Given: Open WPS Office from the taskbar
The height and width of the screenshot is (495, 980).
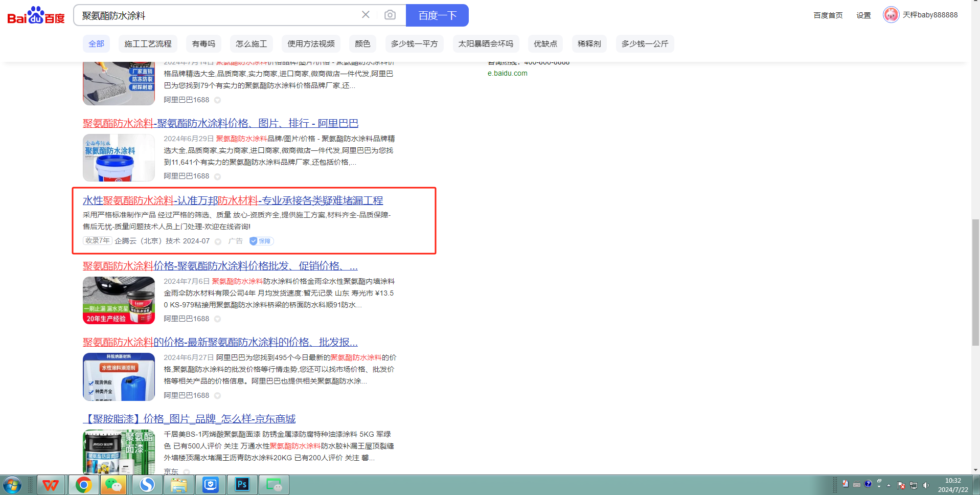Looking at the screenshot, I should tap(51, 485).
